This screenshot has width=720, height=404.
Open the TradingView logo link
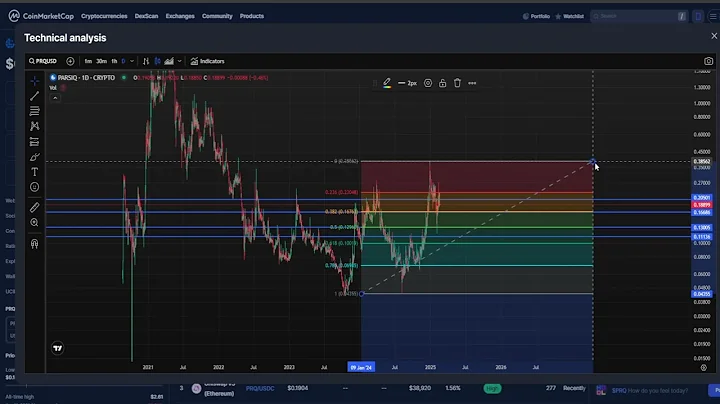coord(57,348)
